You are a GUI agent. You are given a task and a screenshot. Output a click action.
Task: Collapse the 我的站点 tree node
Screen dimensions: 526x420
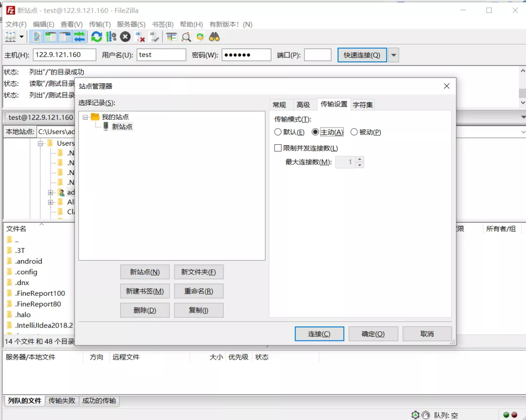tap(86, 117)
